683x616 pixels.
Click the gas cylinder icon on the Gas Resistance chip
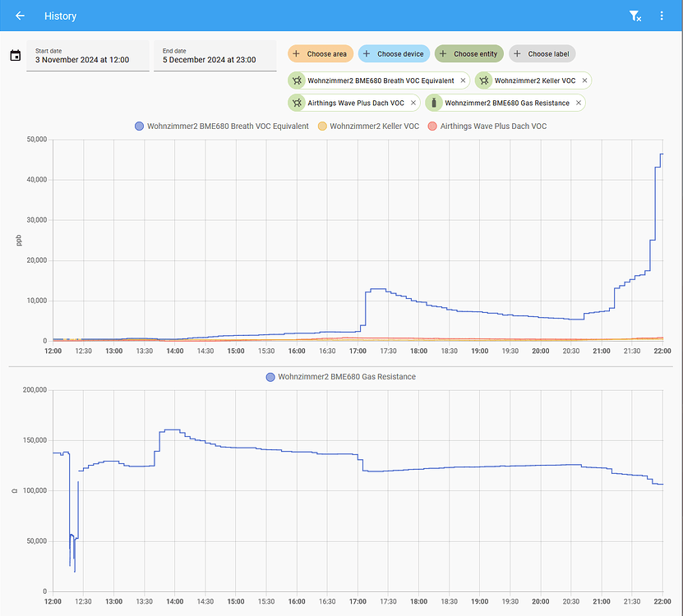[433, 103]
